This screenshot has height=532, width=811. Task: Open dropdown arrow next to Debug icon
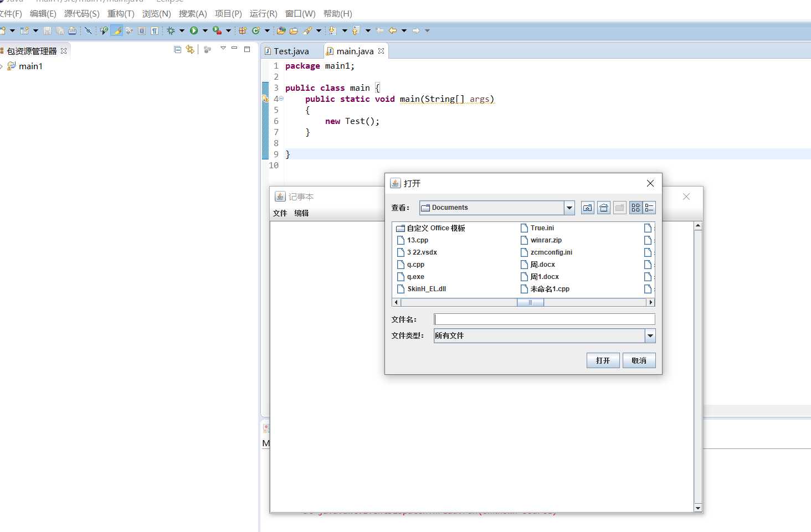(x=181, y=31)
